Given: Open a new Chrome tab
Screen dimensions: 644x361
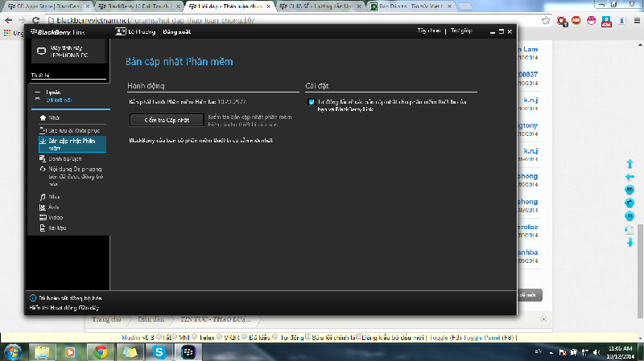Looking at the screenshot, I should (464, 6).
